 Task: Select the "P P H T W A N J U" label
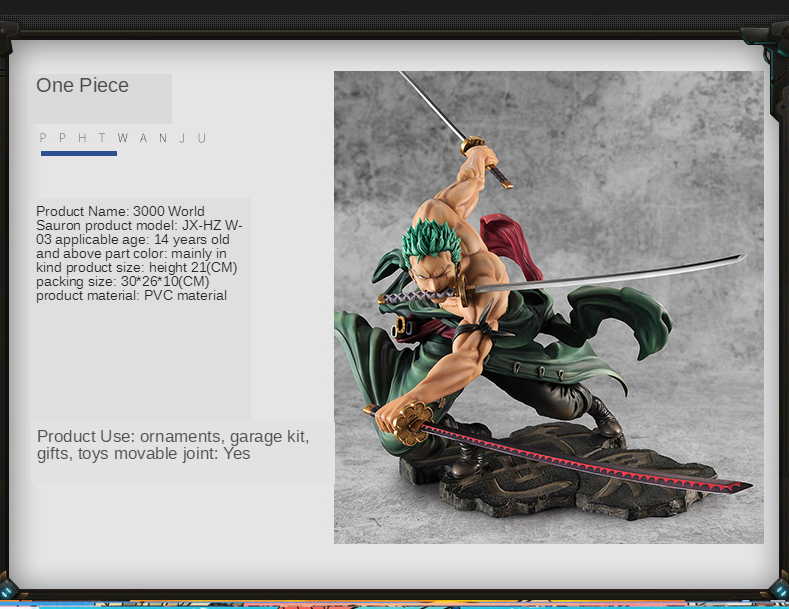coord(122,138)
